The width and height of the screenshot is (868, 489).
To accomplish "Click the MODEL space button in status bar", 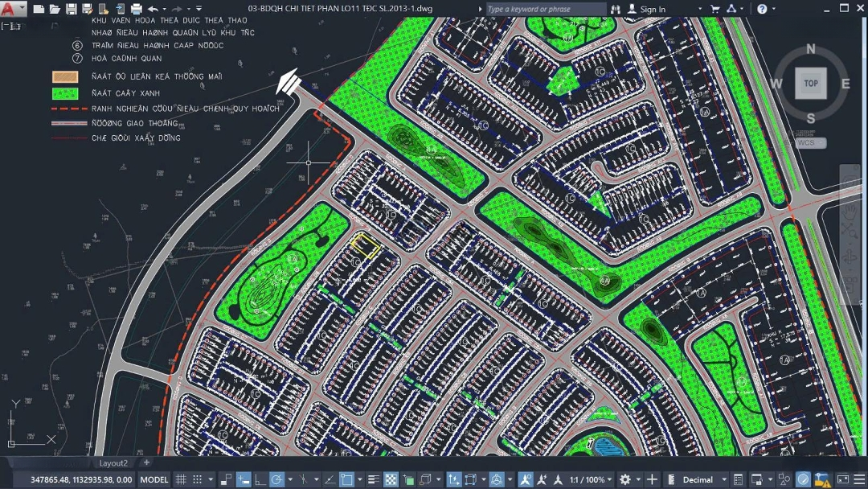I will tap(154, 479).
